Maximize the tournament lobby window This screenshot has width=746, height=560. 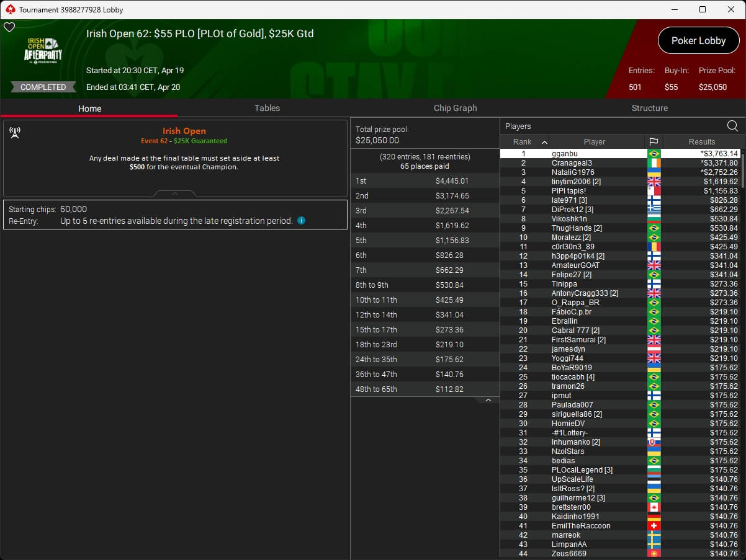pyautogui.click(x=702, y=9)
